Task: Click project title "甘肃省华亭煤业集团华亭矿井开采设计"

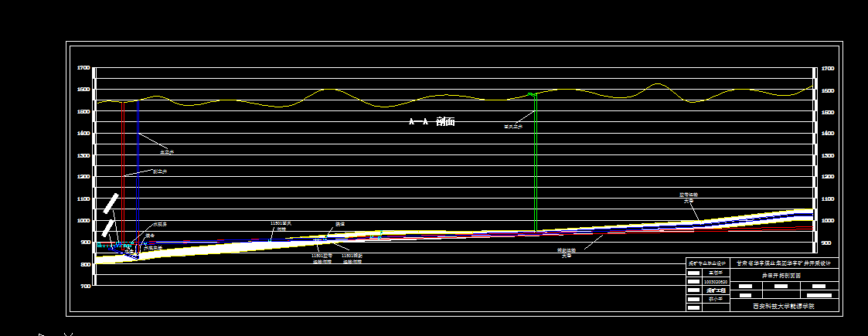Action: pos(783,263)
